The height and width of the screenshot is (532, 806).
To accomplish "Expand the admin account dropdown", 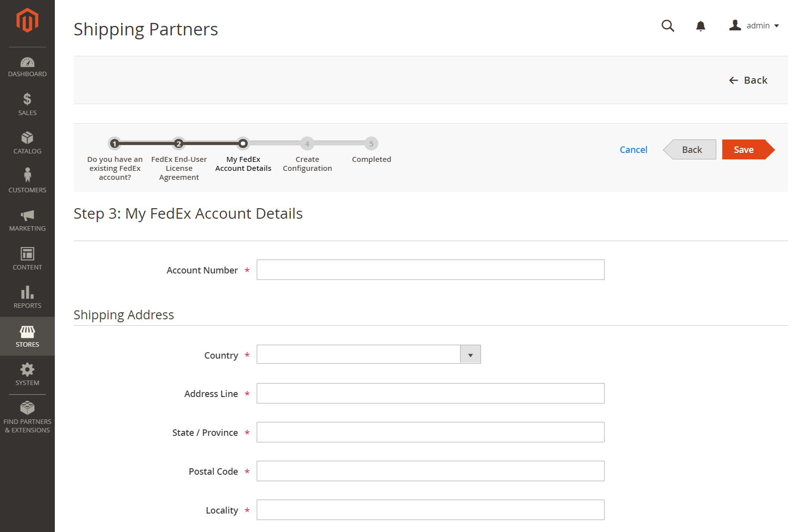I will [754, 25].
